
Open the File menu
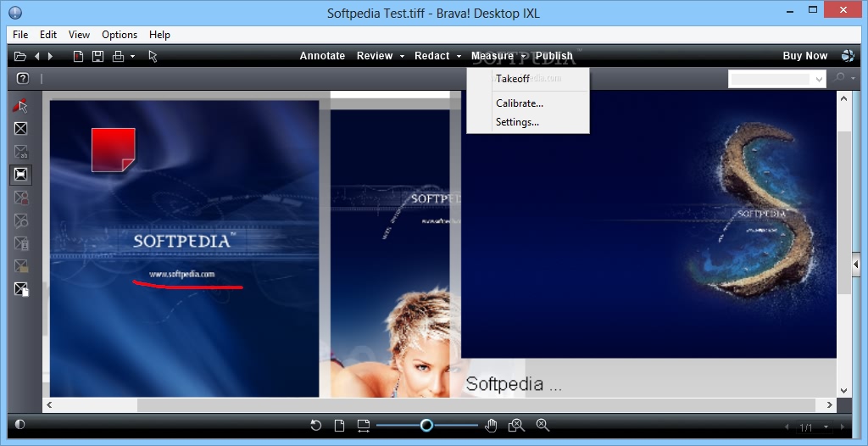click(20, 35)
